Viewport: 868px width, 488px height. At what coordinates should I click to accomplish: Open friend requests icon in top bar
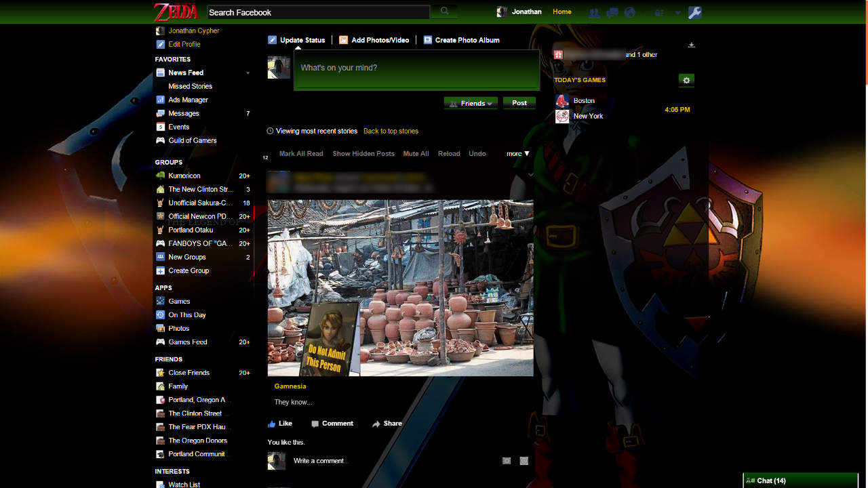594,13
